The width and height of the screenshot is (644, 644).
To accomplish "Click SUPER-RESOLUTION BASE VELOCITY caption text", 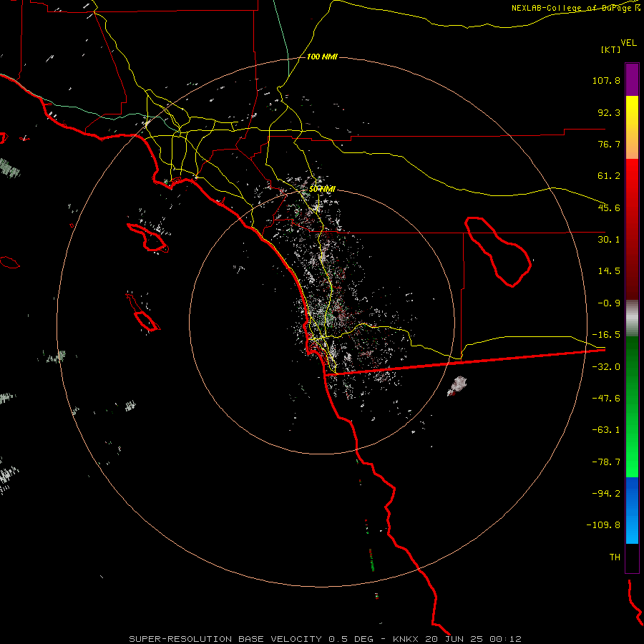I will pos(225,639).
